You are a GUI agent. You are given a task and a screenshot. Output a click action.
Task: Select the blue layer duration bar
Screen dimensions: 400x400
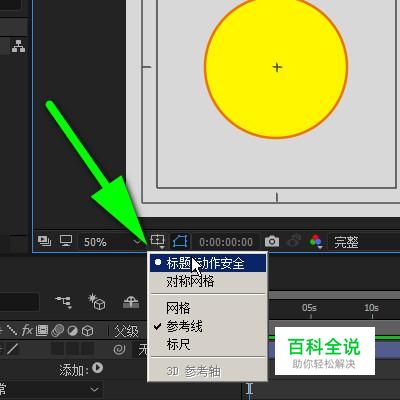[x=387, y=350]
